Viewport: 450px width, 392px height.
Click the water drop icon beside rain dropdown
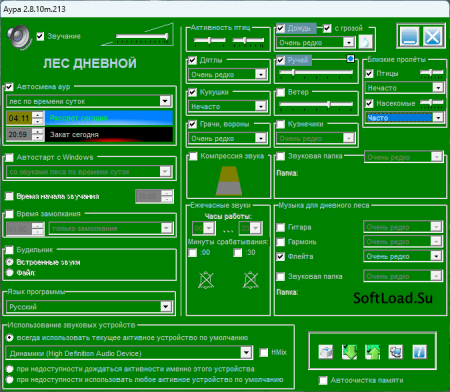tap(365, 42)
